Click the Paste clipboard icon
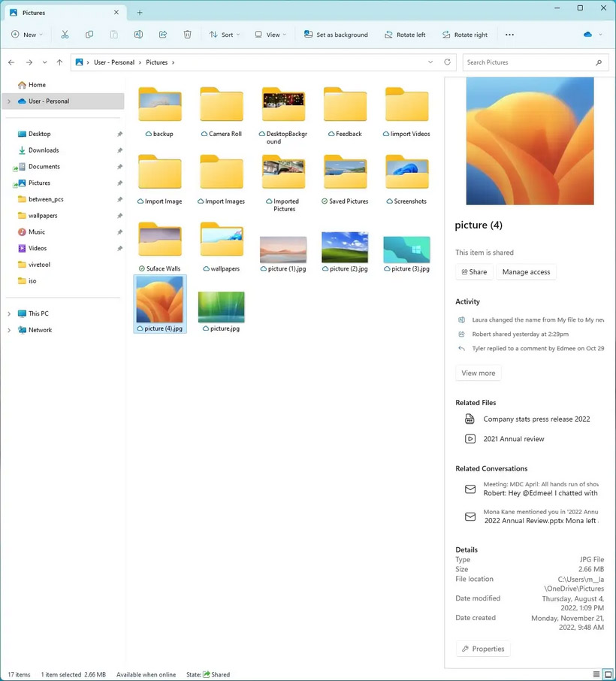This screenshot has width=616, height=681. tap(113, 35)
